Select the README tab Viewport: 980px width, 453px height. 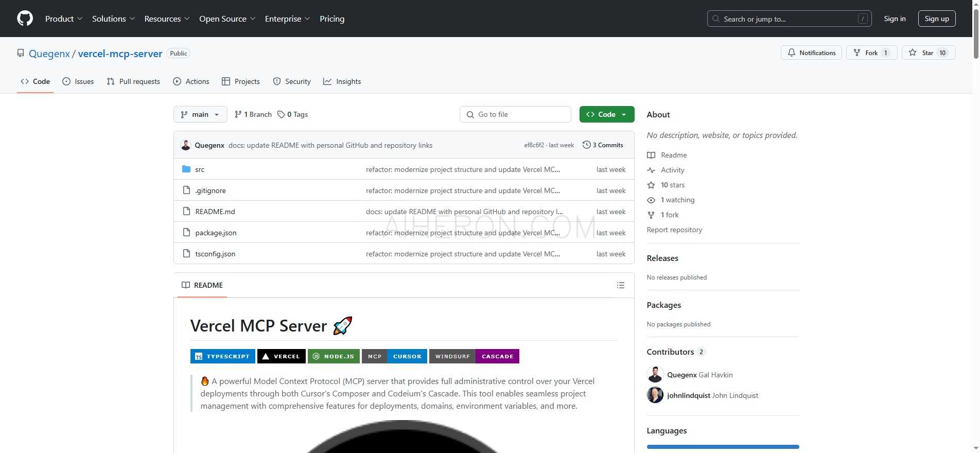pyautogui.click(x=202, y=285)
